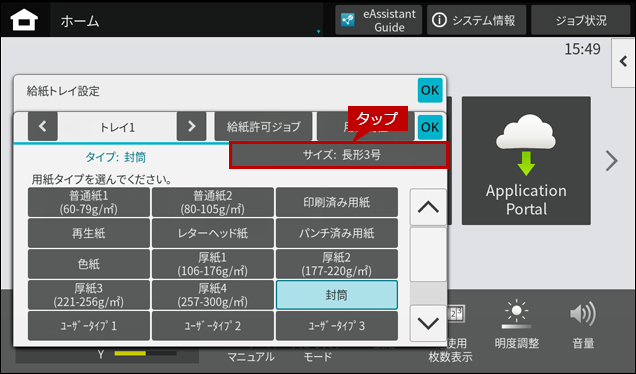This screenshot has height=374, width=636.
Task: Select paper type 普通紙2 (80-105g/㎡)
Action: 213,202
